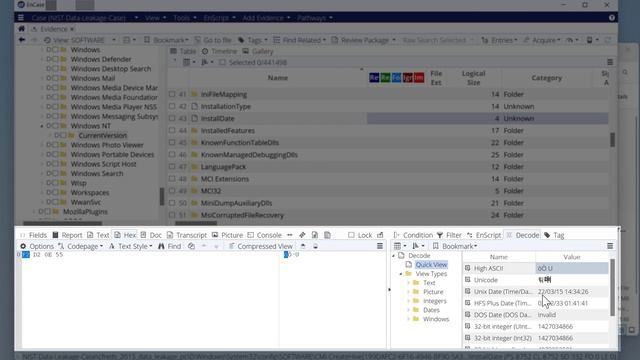This screenshot has height=360, width=640.
Task: Tick the Selected 0/441498 select-all checkbox
Action: coord(222,62)
